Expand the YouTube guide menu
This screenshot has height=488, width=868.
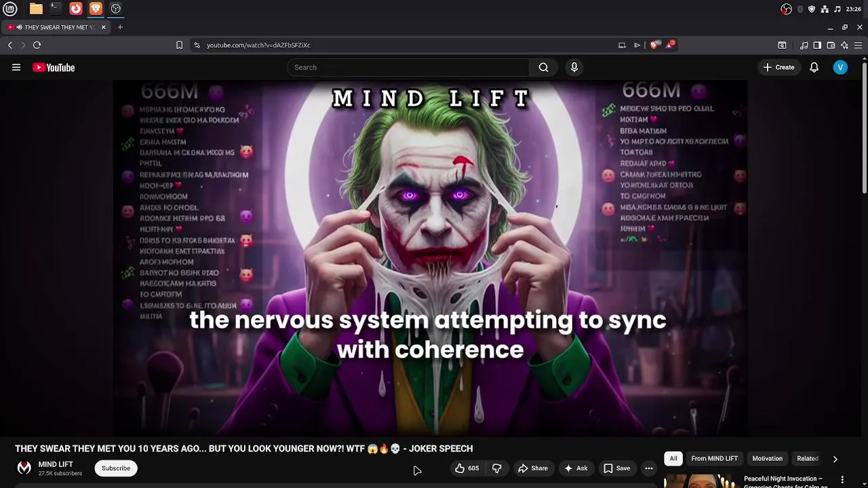(x=16, y=67)
